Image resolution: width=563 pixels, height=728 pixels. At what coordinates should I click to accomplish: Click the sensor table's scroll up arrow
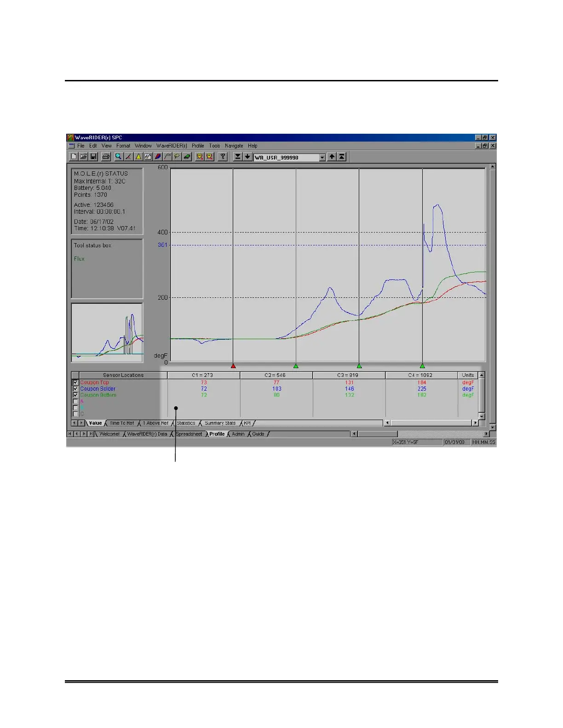point(482,375)
